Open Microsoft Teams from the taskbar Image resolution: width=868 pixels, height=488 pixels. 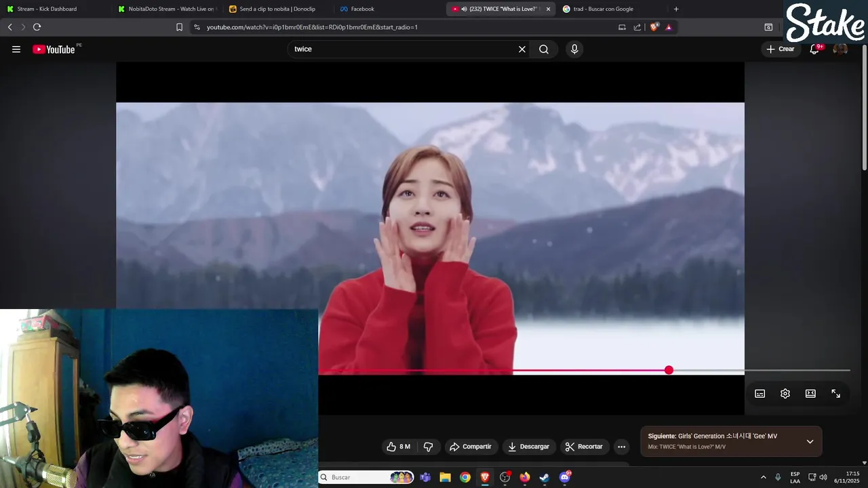425,477
